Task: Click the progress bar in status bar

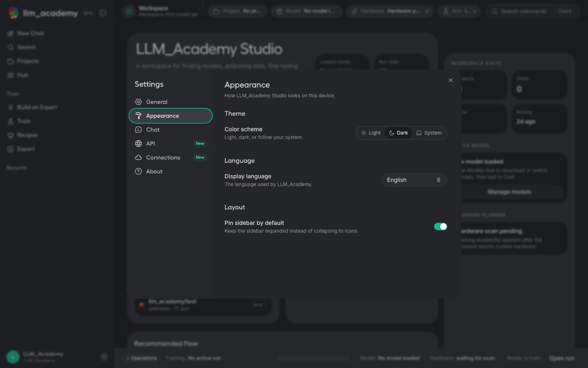Action: tap(313, 358)
